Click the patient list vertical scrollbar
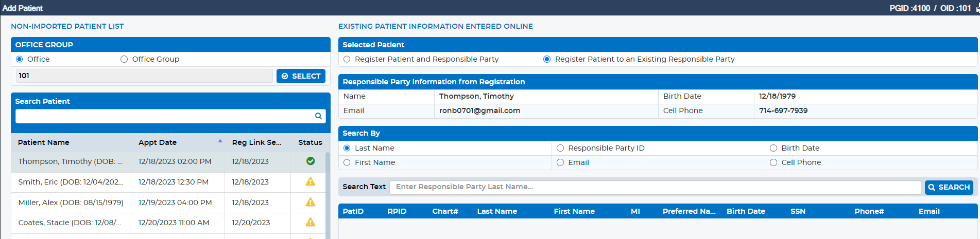 click(328, 195)
